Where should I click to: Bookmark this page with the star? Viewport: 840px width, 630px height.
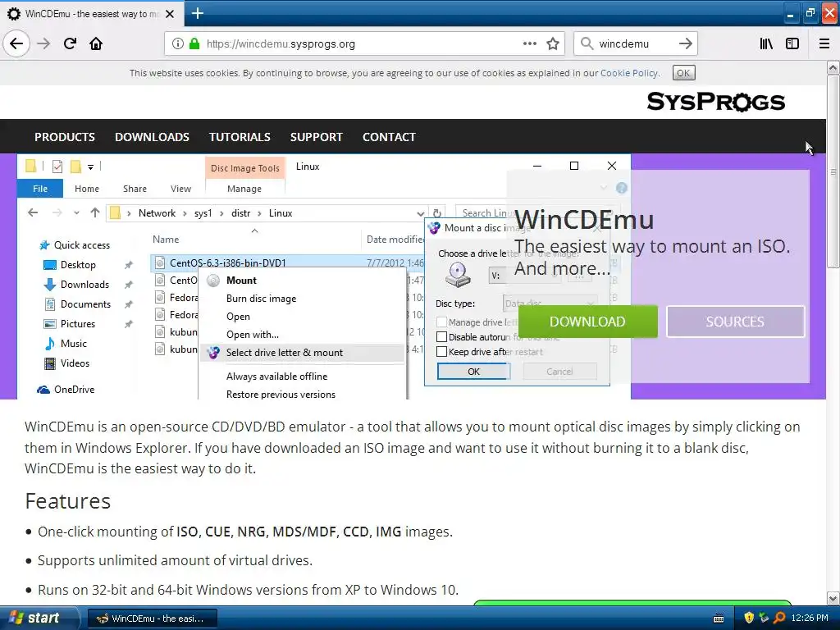click(x=553, y=43)
